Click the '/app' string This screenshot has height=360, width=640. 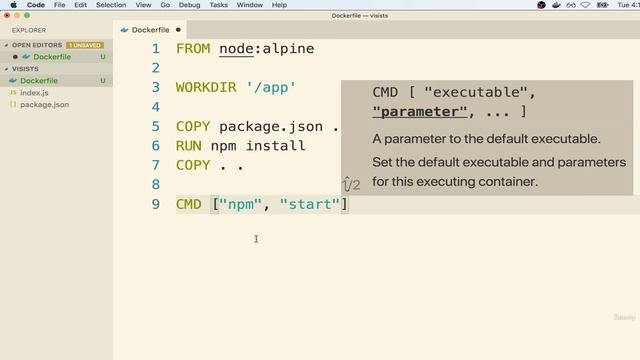click(271, 87)
